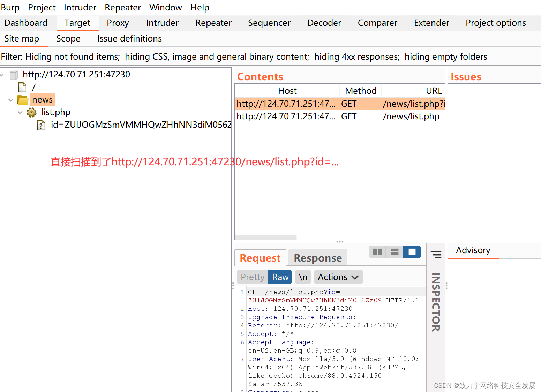Image resolution: width=541 pixels, height=392 pixels.
Task: Select the Site map sub-tab
Action: point(22,39)
